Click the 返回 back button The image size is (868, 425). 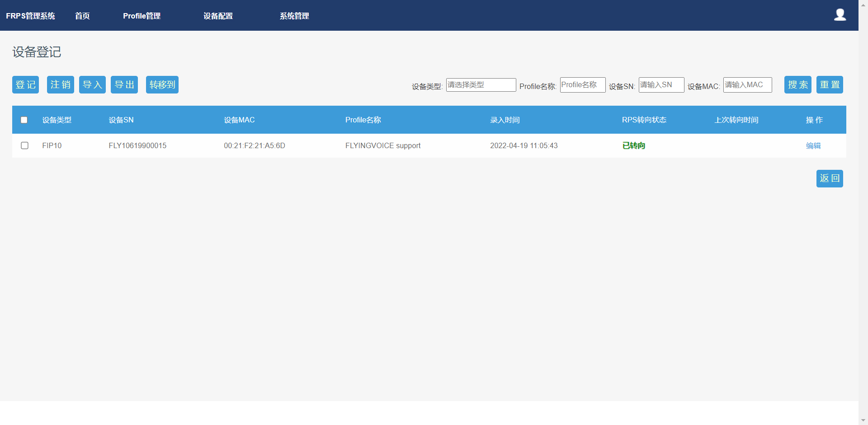(x=829, y=178)
